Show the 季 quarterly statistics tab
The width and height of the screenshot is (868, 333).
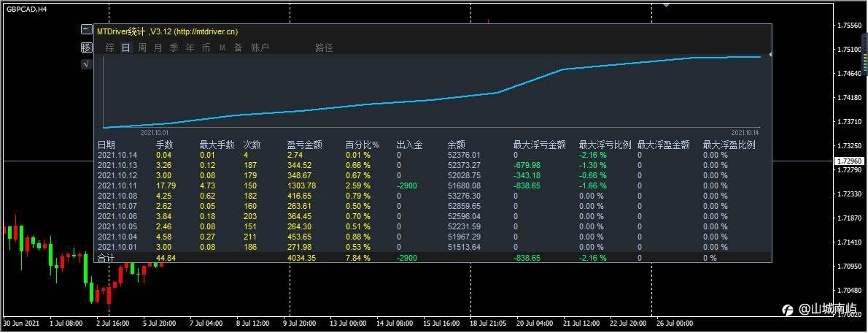coord(174,48)
